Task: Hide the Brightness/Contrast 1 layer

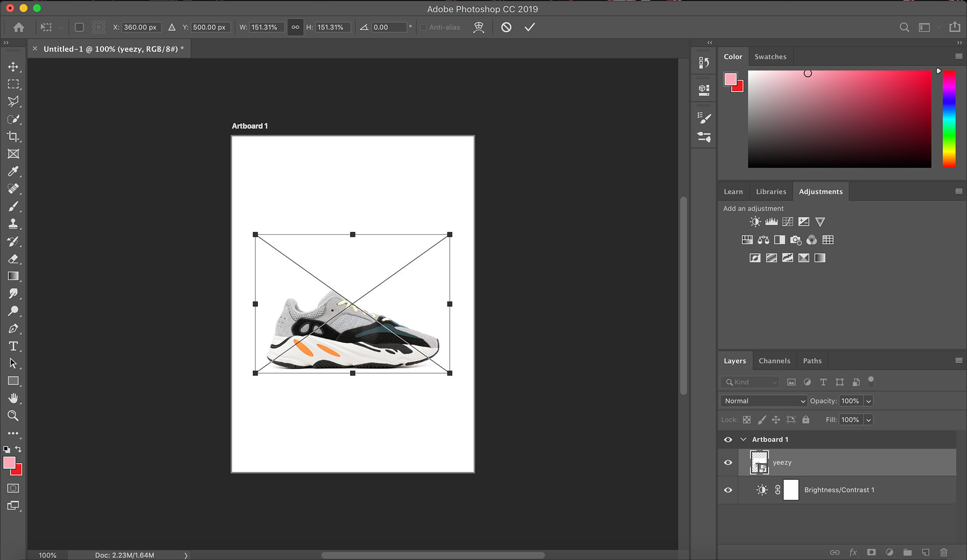Action: click(x=728, y=489)
